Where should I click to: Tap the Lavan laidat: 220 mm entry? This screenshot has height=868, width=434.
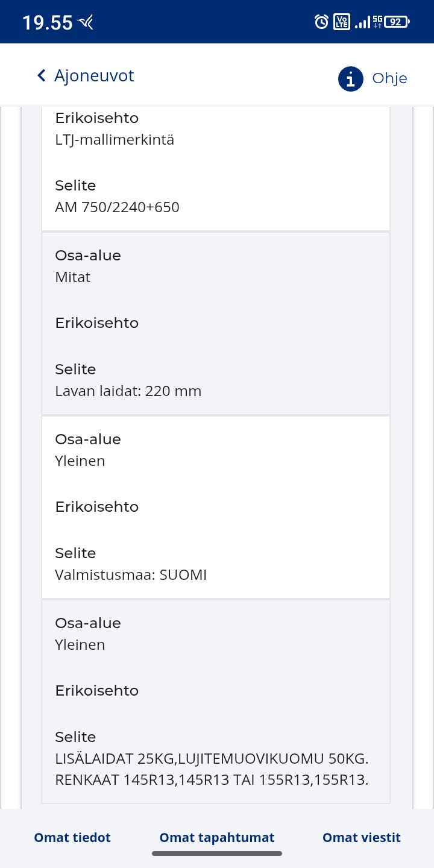coord(128,391)
